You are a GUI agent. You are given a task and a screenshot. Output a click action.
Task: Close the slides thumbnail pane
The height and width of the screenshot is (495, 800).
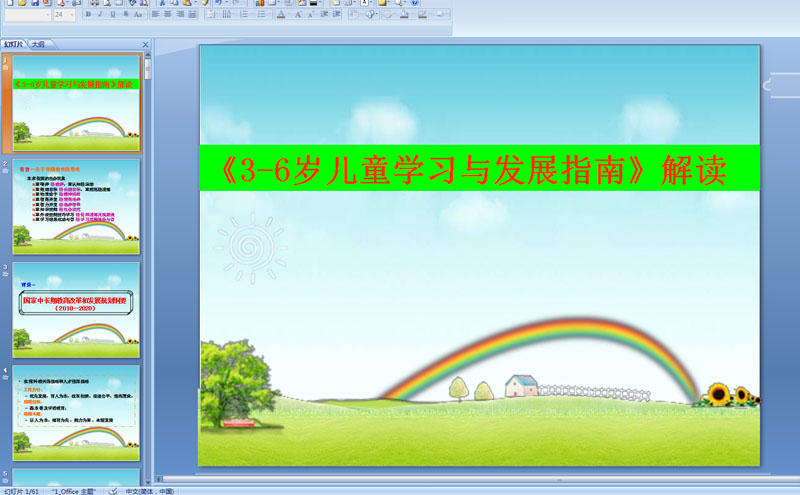coord(145,45)
